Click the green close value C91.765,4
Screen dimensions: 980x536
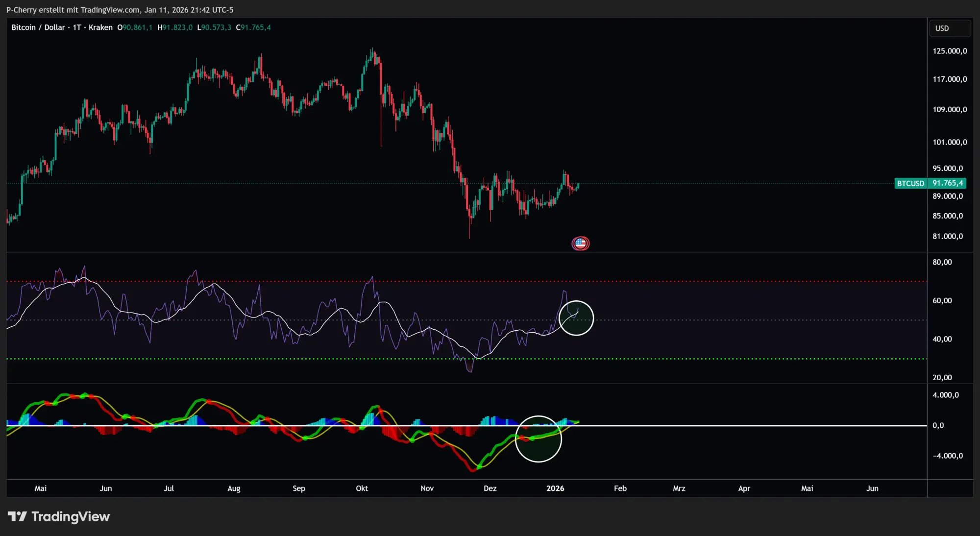253,28
